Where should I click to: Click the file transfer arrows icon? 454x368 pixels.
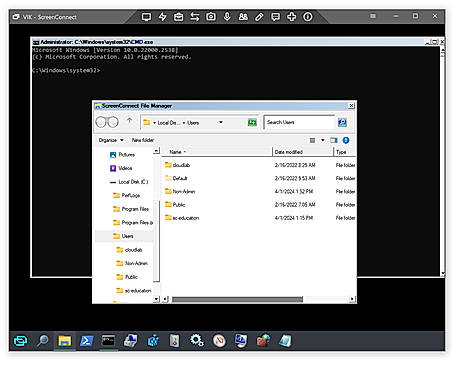(x=195, y=17)
